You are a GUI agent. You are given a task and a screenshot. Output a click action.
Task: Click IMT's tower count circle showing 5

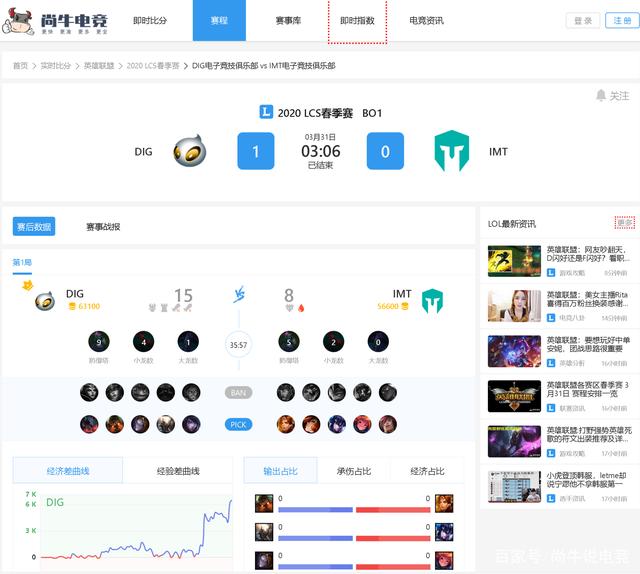point(289,342)
